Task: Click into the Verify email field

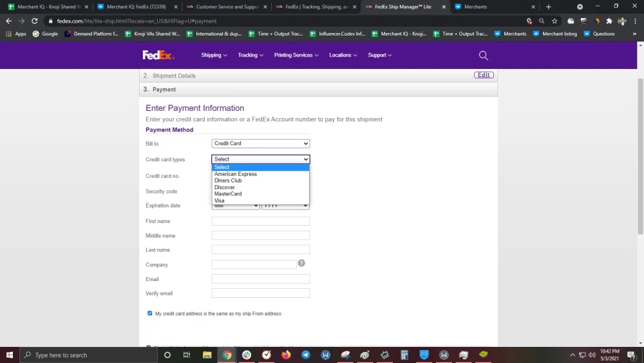Action: coord(260,293)
